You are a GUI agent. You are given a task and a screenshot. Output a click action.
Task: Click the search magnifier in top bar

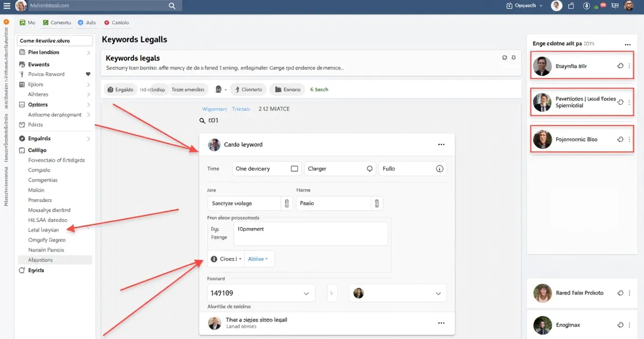[172, 6]
